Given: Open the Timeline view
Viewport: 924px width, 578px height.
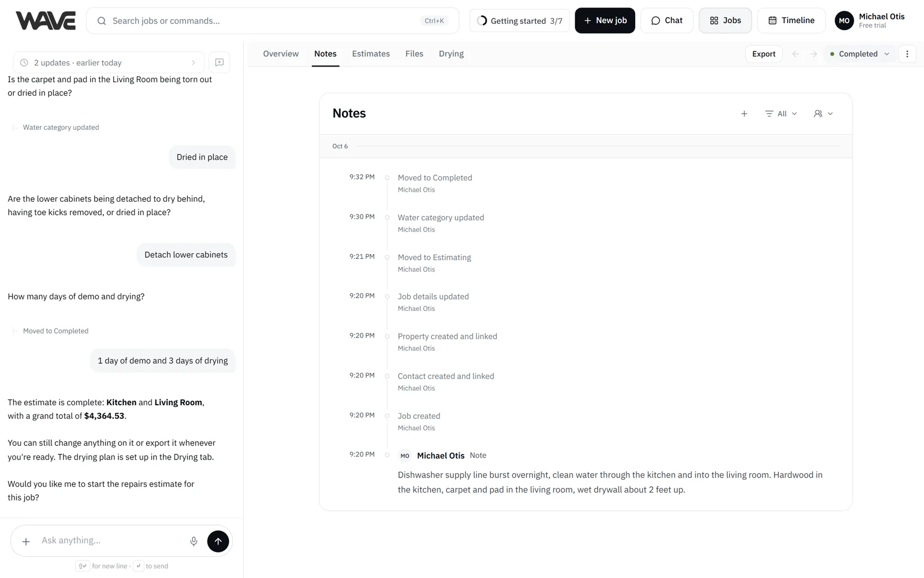Looking at the screenshot, I should pyautogui.click(x=791, y=20).
